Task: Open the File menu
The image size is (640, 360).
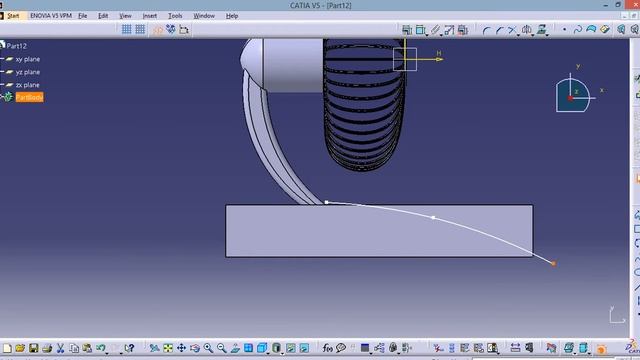Action: point(83,16)
